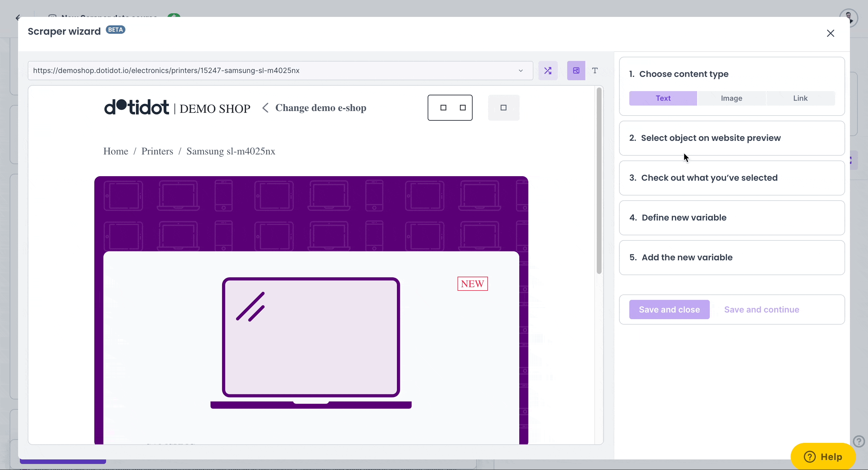The width and height of the screenshot is (868, 470).
Task: Close the Scraper wizard dialog
Action: [830, 33]
